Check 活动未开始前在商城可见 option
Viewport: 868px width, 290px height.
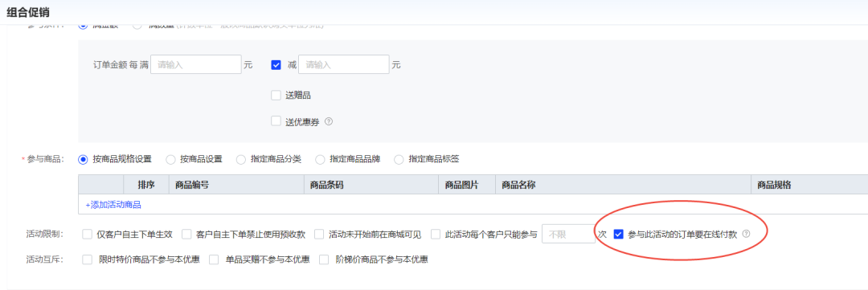pyautogui.click(x=319, y=234)
